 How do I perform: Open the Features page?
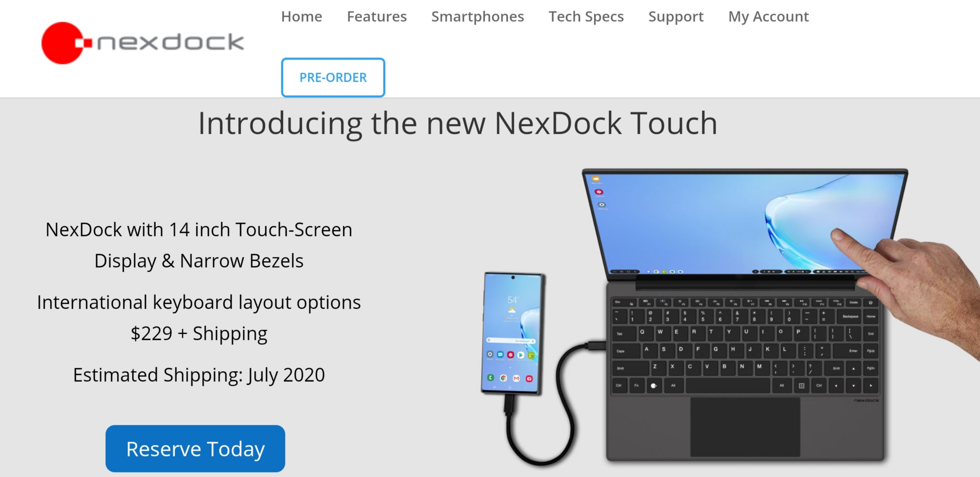(377, 16)
